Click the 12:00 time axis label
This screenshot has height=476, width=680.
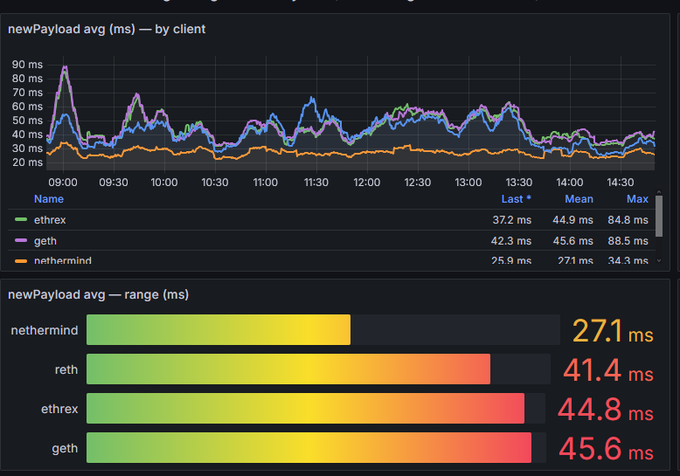point(367,182)
